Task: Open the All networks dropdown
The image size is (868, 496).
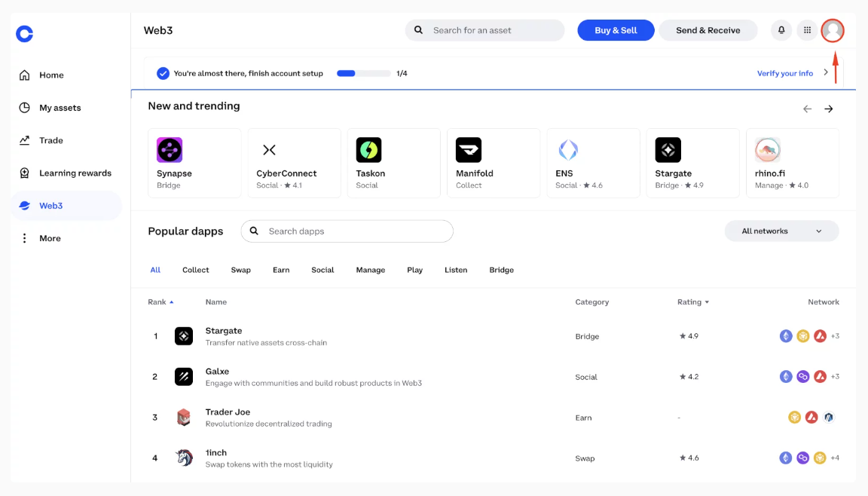Action: tap(781, 231)
